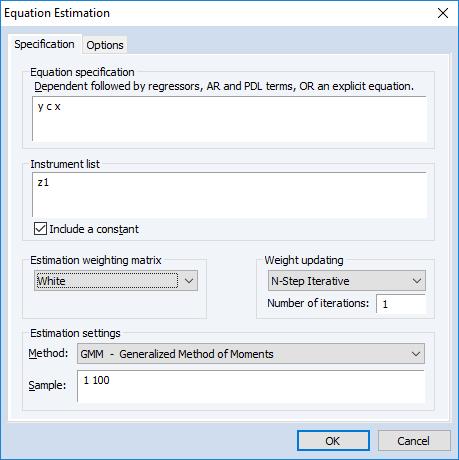Click the chevron arrow of the Method dropdown

coord(416,354)
